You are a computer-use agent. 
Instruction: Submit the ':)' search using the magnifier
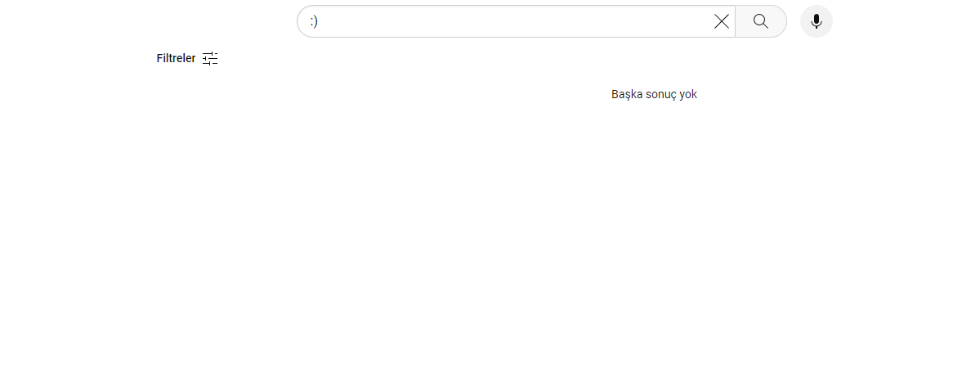click(x=760, y=21)
